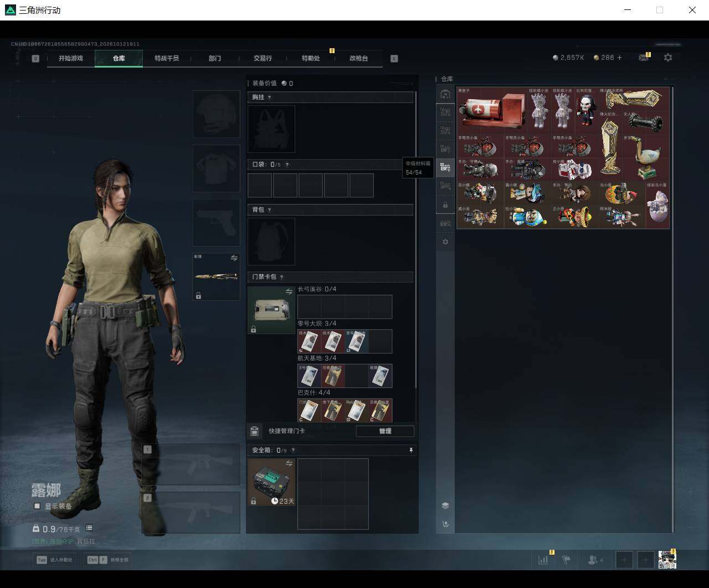Switch to the 改枪台 tab
Viewport: 709px width, 588px height.
coord(359,58)
